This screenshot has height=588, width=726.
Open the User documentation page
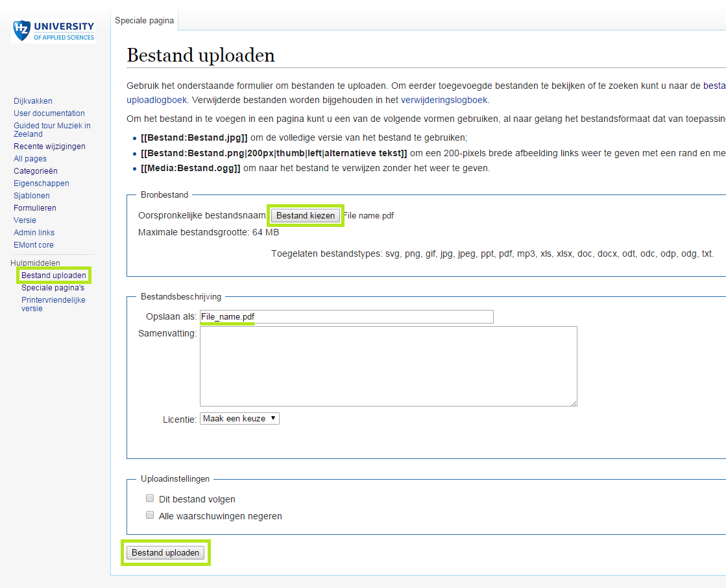pyautogui.click(x=49, y=113)
